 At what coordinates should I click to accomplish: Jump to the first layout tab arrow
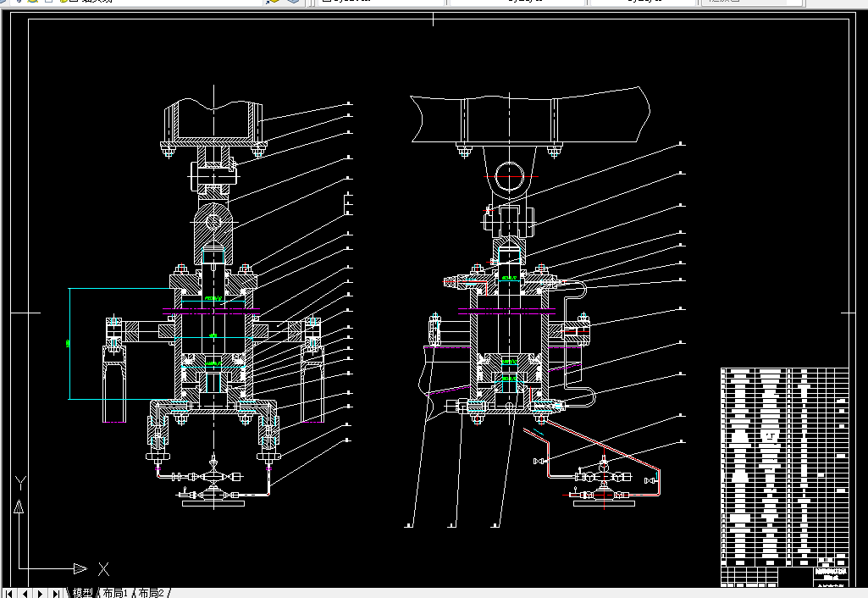click(8, 594)
